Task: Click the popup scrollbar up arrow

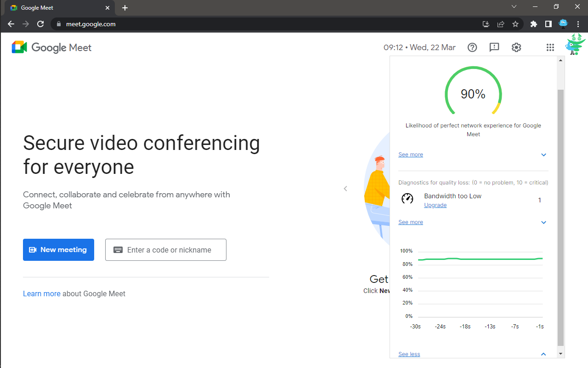Action: 560,60
